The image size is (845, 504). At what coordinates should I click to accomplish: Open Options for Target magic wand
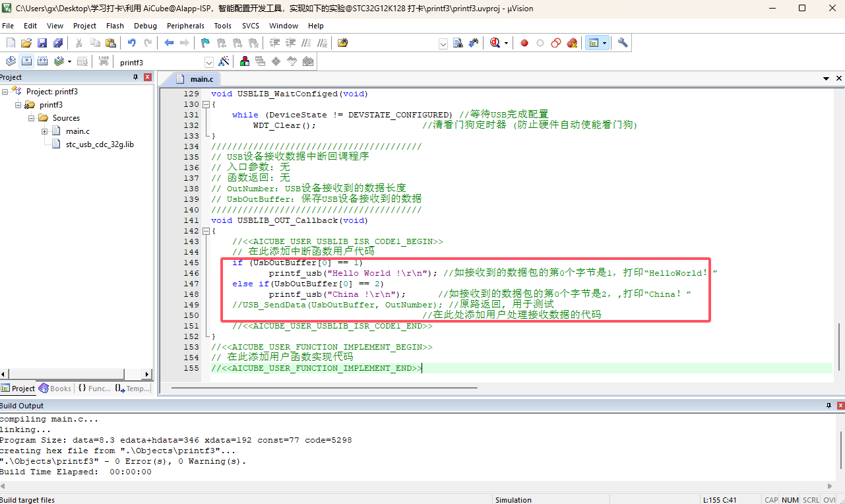pyautogui.click(x=224, y=61)
